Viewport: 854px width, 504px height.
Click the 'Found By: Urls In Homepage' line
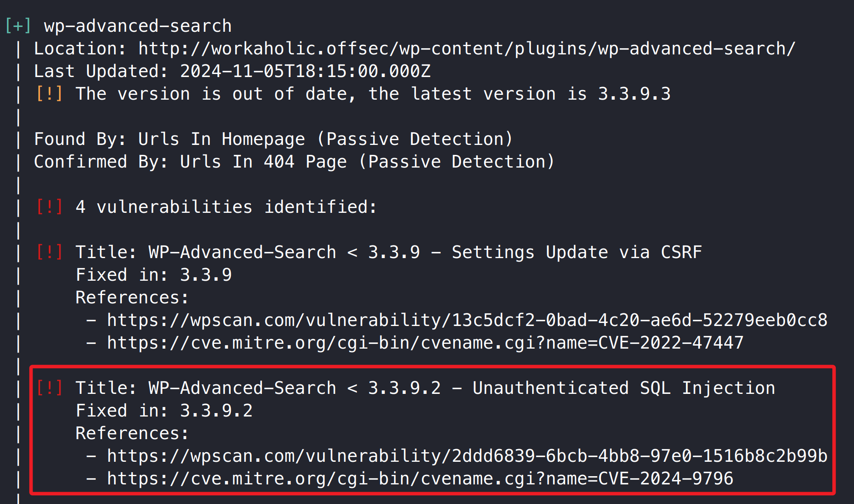point(273,139)
